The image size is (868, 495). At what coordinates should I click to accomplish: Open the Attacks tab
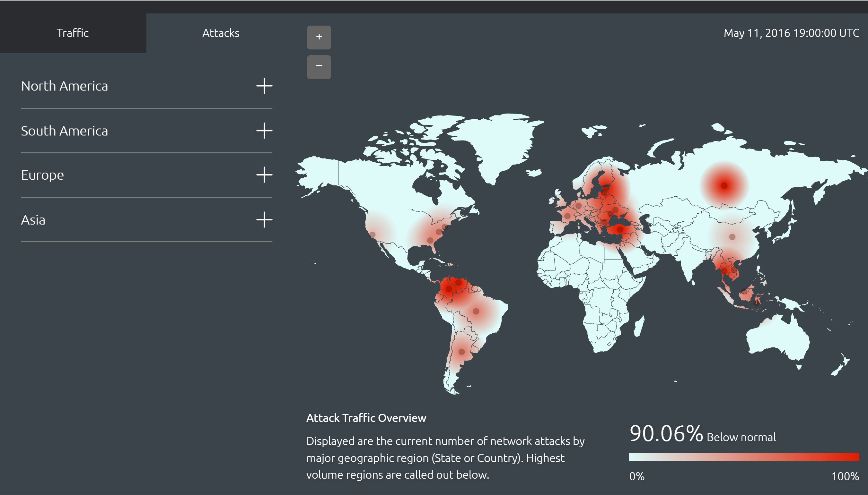221,33
